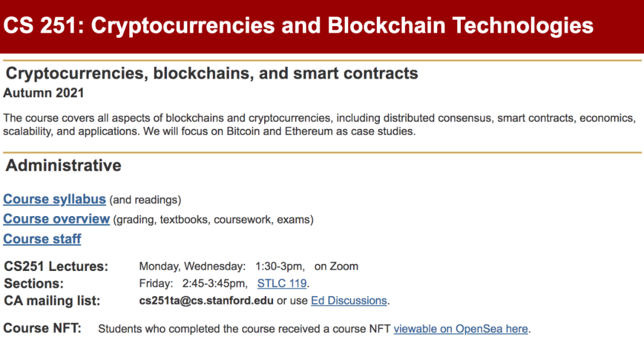Visit the Ed Discussions link
The height and width of the screenshot is (345, 644).
pos(349,301)
